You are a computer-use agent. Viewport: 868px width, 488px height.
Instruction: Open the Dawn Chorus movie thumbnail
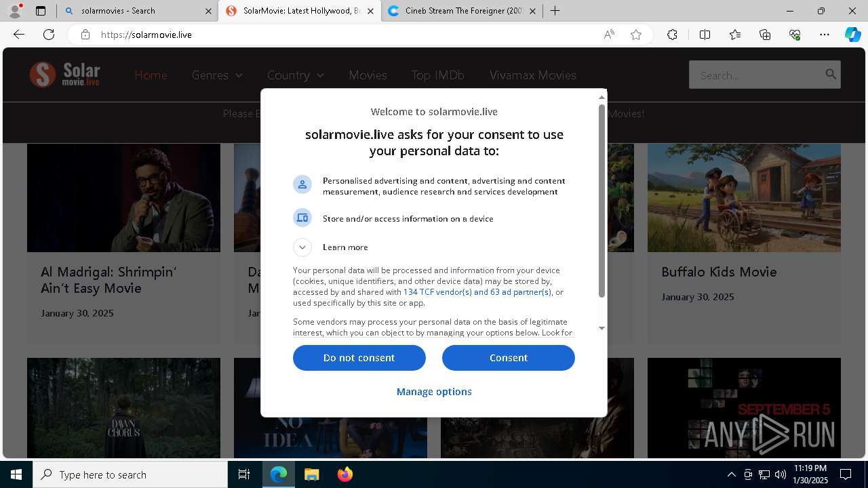[123, 408]
